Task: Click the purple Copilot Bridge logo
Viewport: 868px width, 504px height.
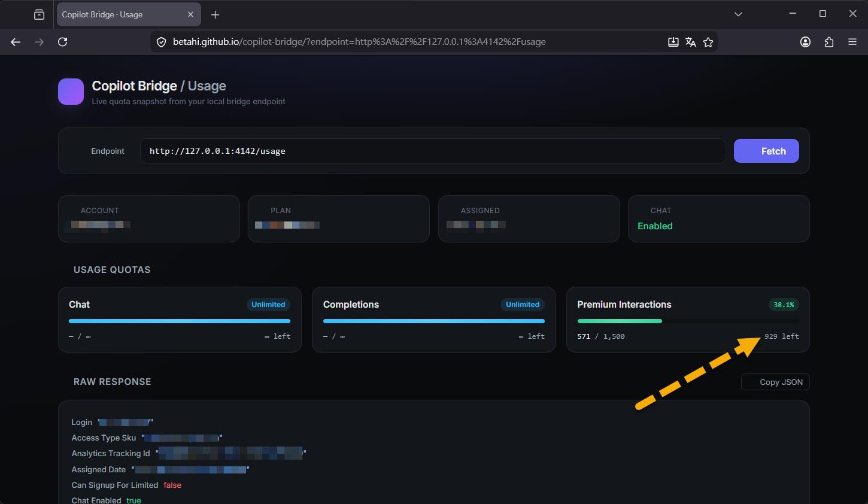Action: [71, 92]
